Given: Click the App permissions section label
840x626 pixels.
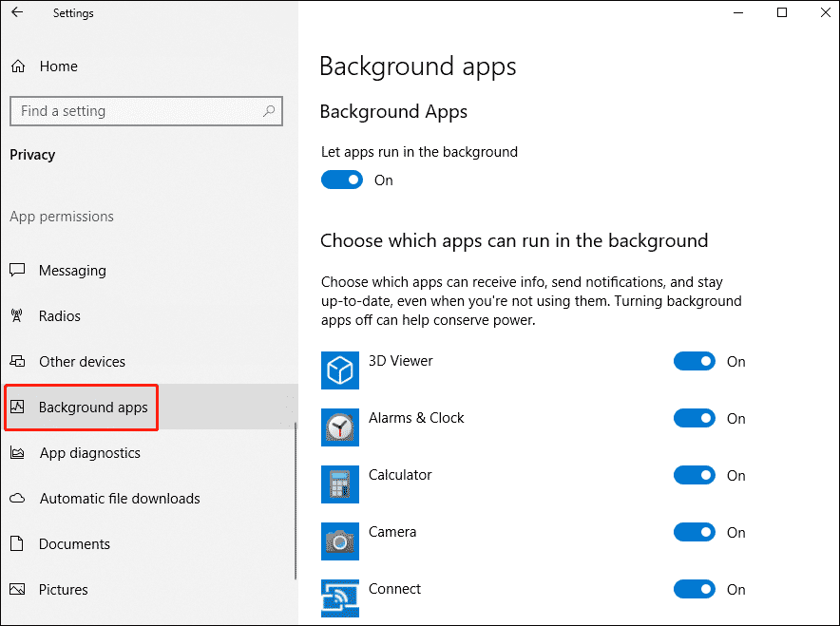Looking at the screenshot, I should (62, 217).
